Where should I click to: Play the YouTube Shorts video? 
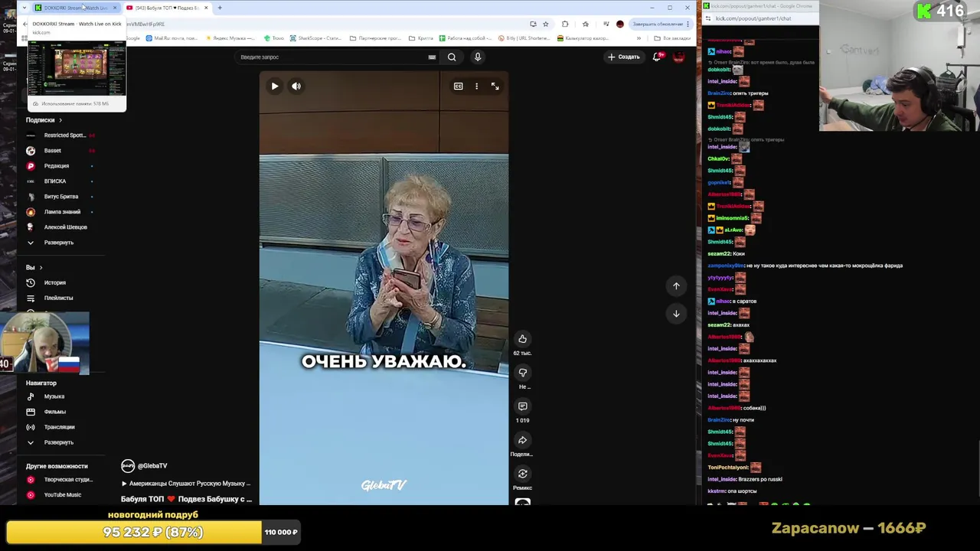[275, 86]
